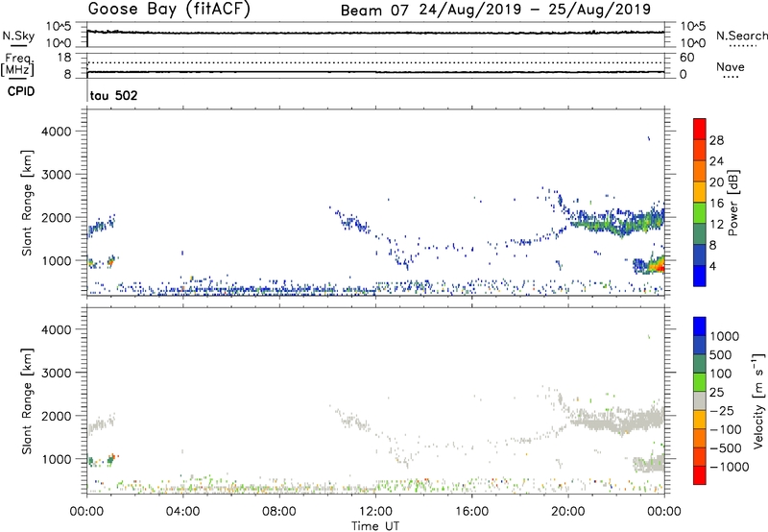
Task: Click the '3000' tick on power panel
Action: (57, 175)
